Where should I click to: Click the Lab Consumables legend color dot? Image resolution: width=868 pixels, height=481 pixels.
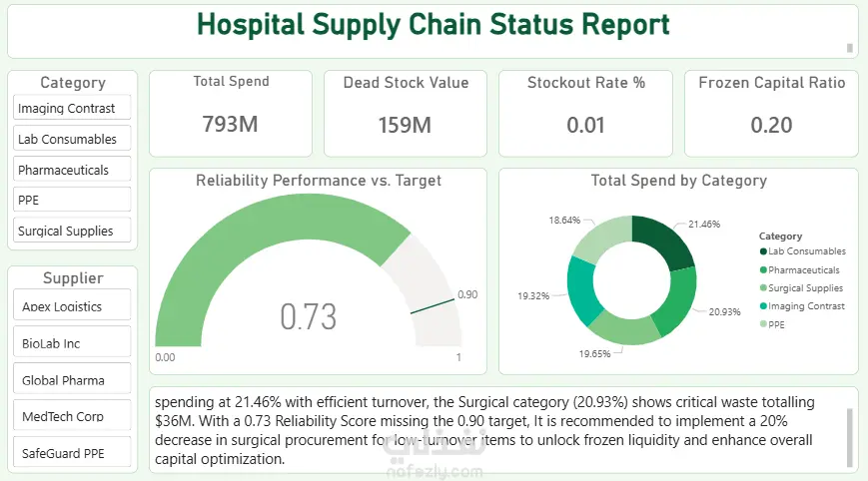(763, 251)
